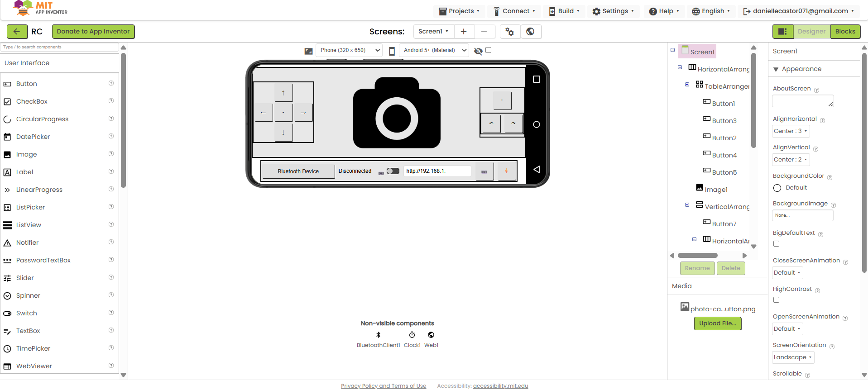This screenshot has height=390, width=868.
Task: Open the Phone size dropdown
Action: [x=350, y=50]
